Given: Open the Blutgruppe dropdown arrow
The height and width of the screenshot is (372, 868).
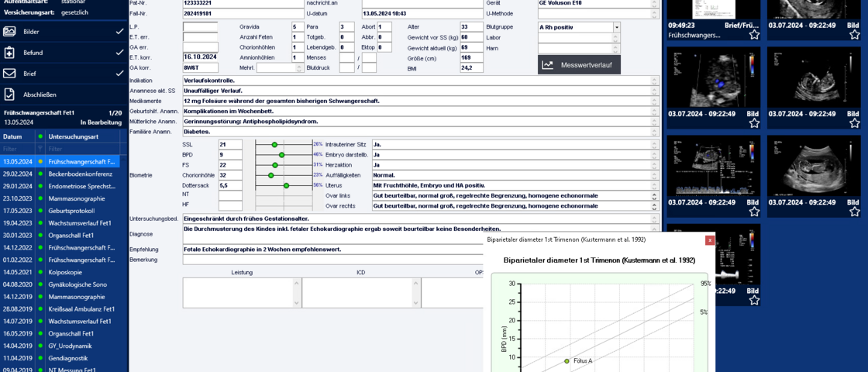Looking at the screenshot, I should point(617,27).
